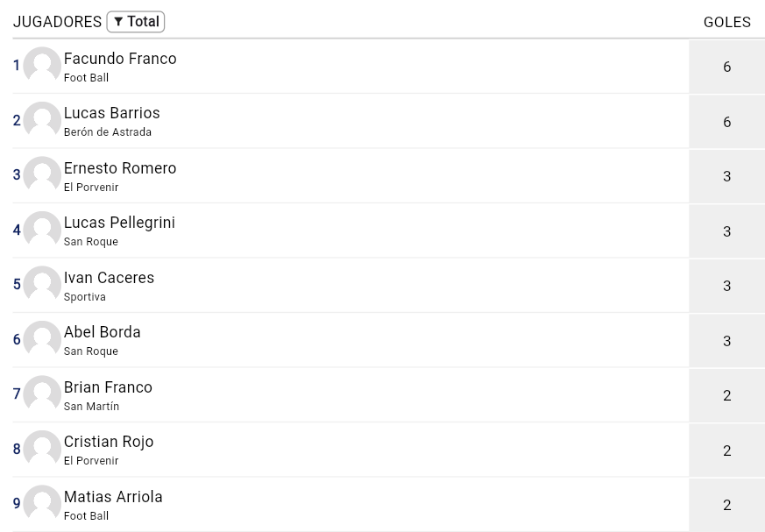Image resolution: width=765 pixels, height=532 pixels.
Task: Click the GOLES column header
Action: coord(727,22)
